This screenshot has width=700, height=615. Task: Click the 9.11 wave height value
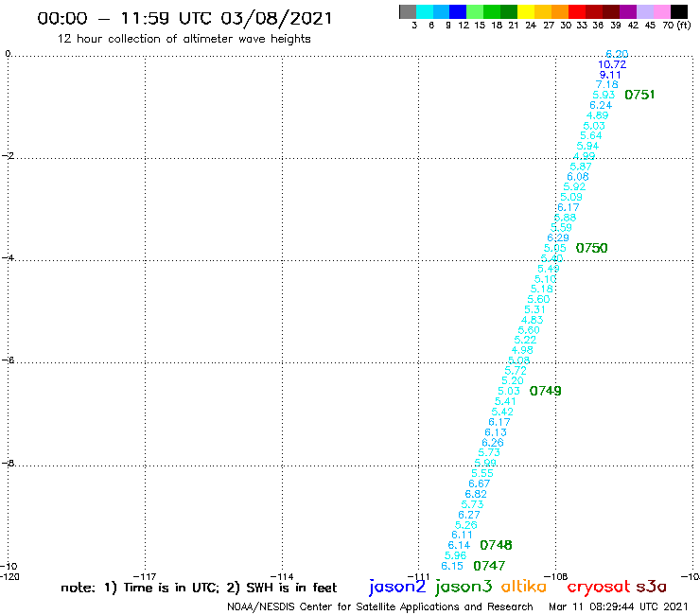click(610, 75)
